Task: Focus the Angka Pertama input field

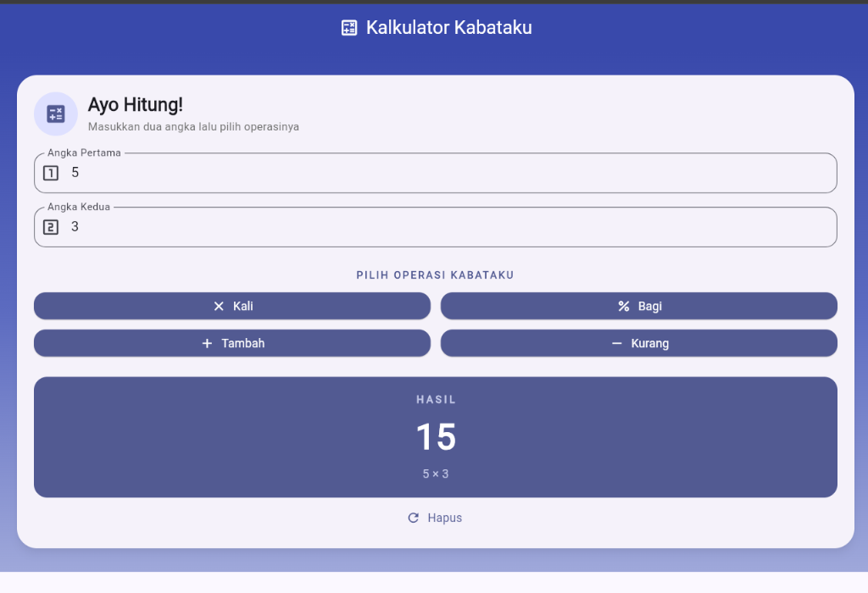Action: tap(436, 173)
